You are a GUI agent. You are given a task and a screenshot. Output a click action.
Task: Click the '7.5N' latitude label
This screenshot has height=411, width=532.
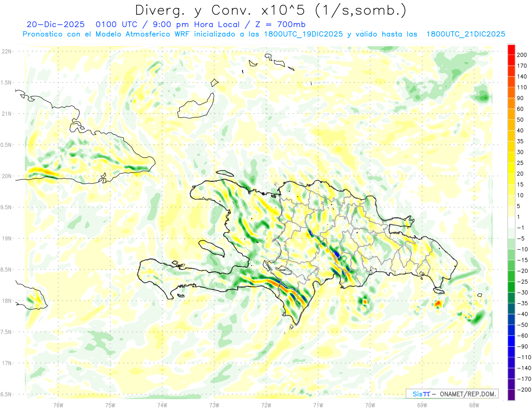(6, 332)
